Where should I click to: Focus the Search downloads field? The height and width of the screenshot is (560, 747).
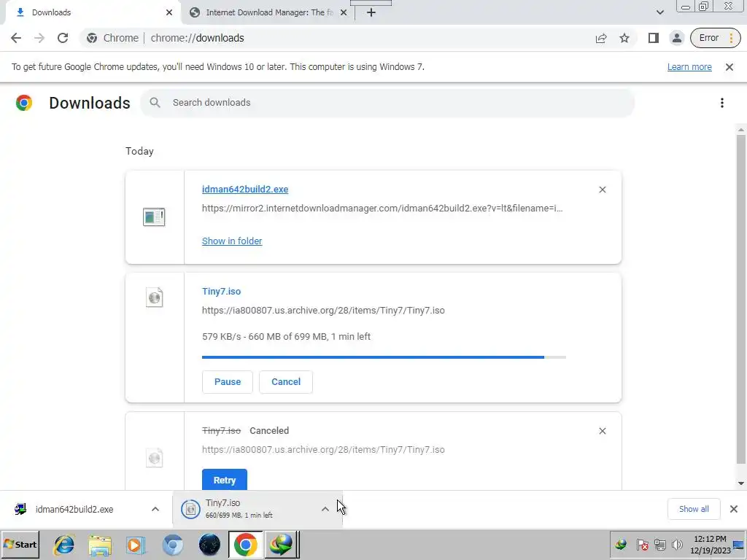tap(387, 102)
